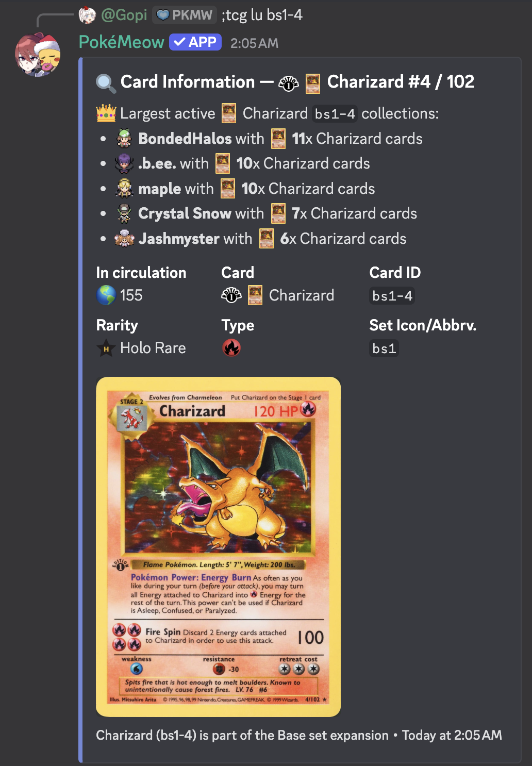Viewport: 532px width, 766px height.
Task: Click the 2:05 AM message timestamp
Action: point(254,43)
